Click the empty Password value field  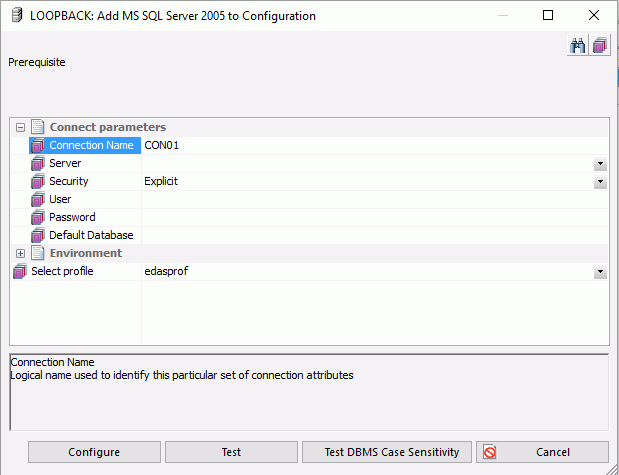point(375,217)
